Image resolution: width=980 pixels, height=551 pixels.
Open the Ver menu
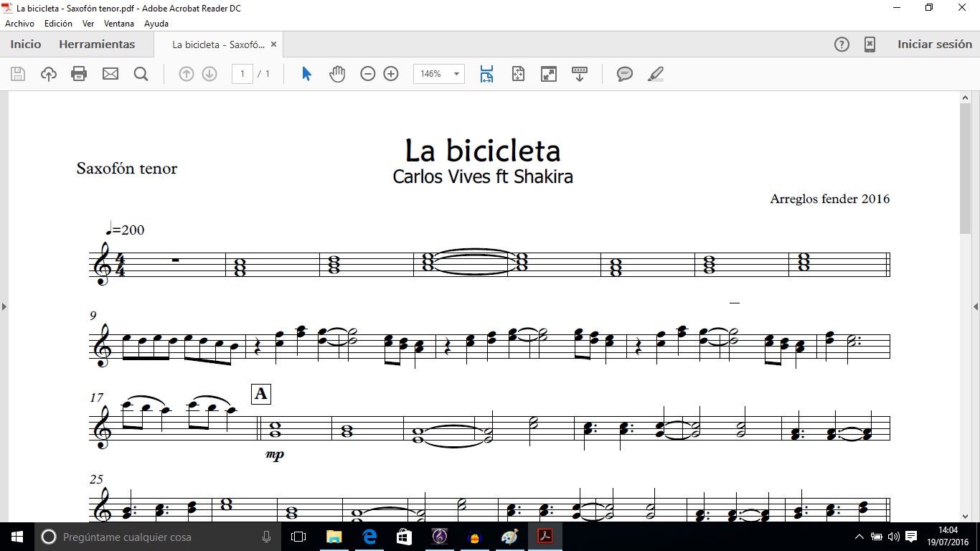tap(88, 24)
